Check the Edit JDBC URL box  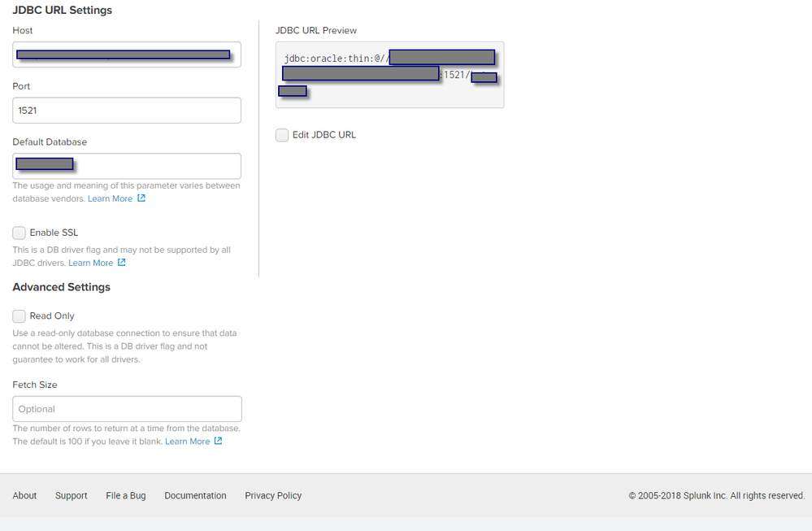[x=282, y=135]
